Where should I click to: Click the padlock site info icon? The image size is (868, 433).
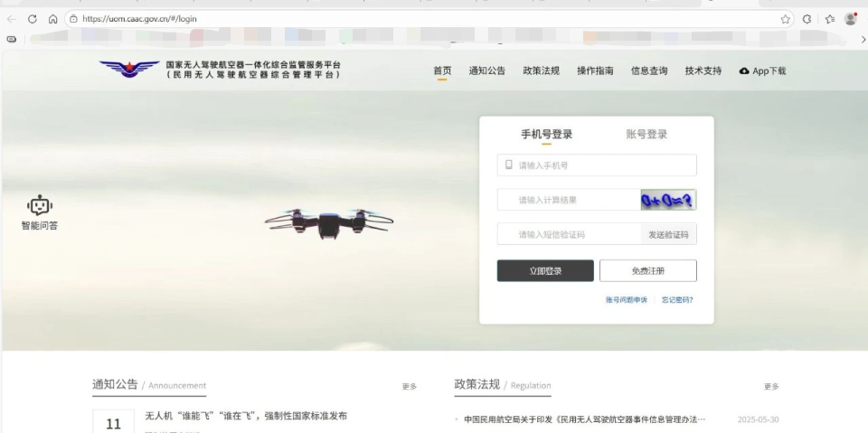pos(73,19)
